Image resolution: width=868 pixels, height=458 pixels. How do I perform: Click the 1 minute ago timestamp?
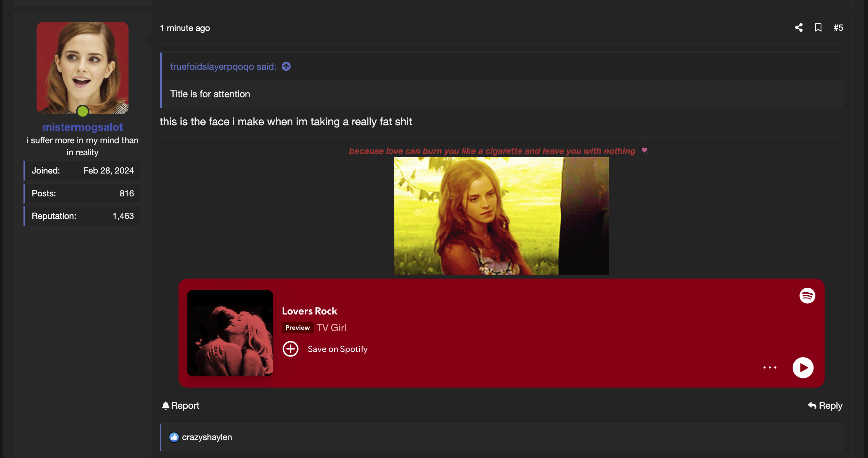(x=185, y=28)
